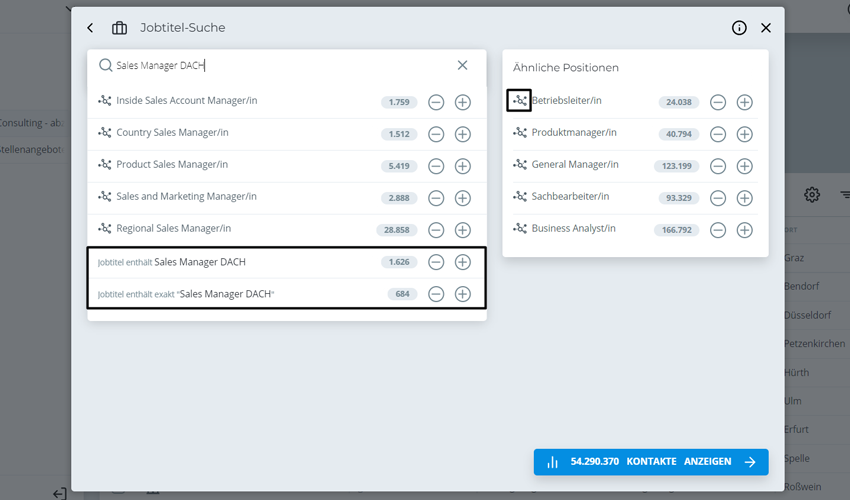Exclude General Manager/in with minus icon

(x=718, y=166)
